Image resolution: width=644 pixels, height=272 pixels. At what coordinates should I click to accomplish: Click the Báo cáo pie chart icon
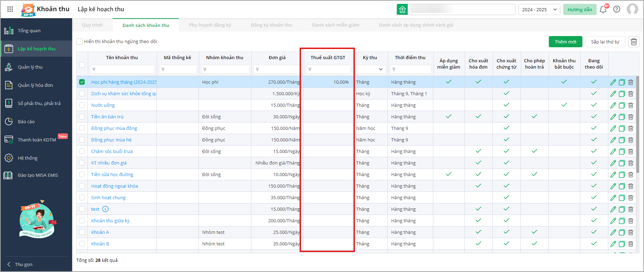pyautogui.click(x=9, y=121)
